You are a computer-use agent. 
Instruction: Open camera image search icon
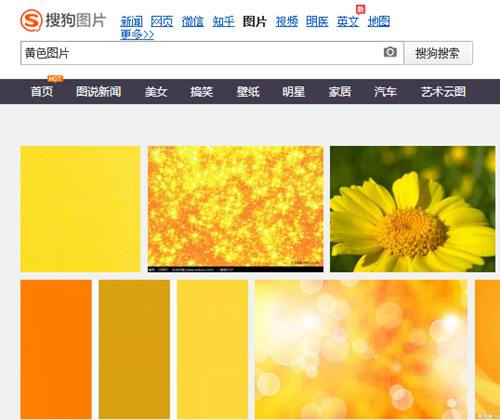[x=390, y=52]
